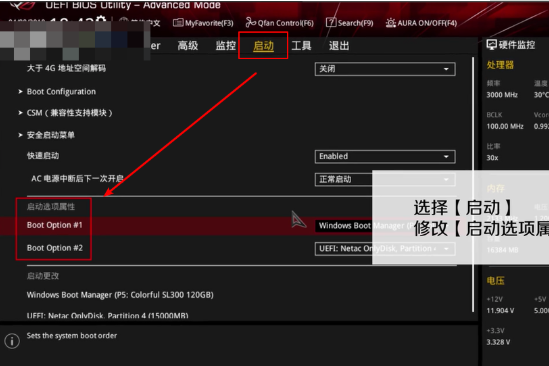The image size is (549, 366).
Task: Click the info icon in help bar
Action: point(12,341)
